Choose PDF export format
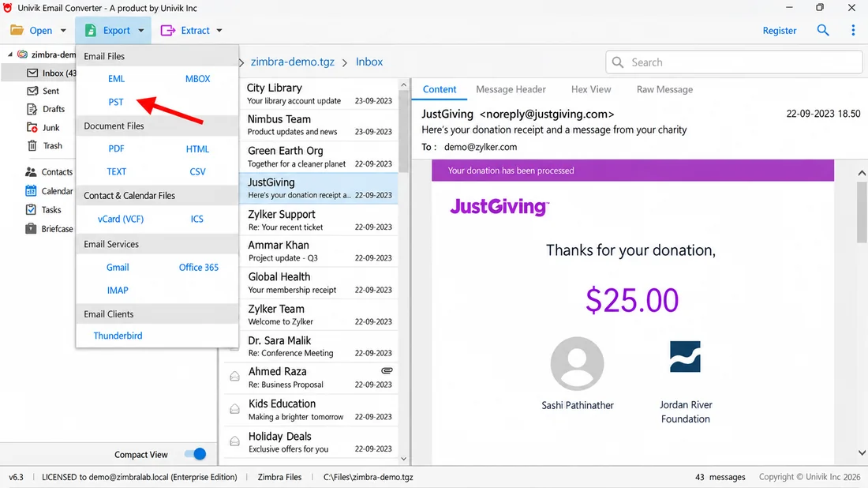The image size is (868, 488). (x=116, y=148)
